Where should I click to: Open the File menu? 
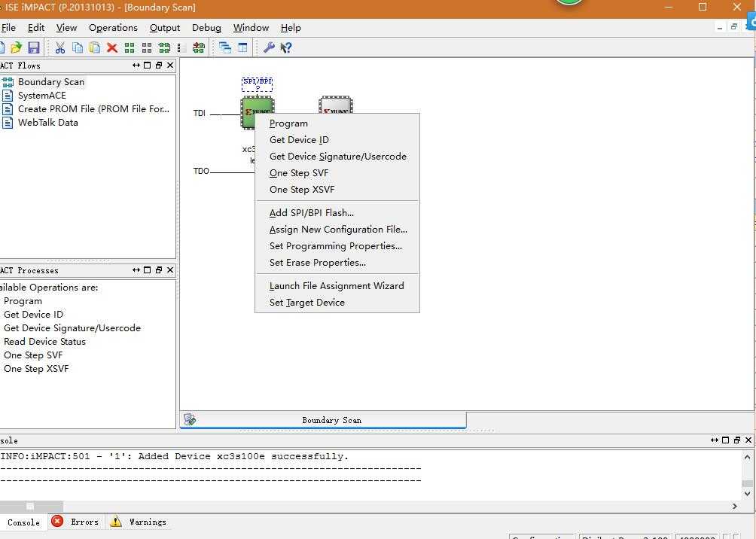pyautogui.click(x=8, y=28)
